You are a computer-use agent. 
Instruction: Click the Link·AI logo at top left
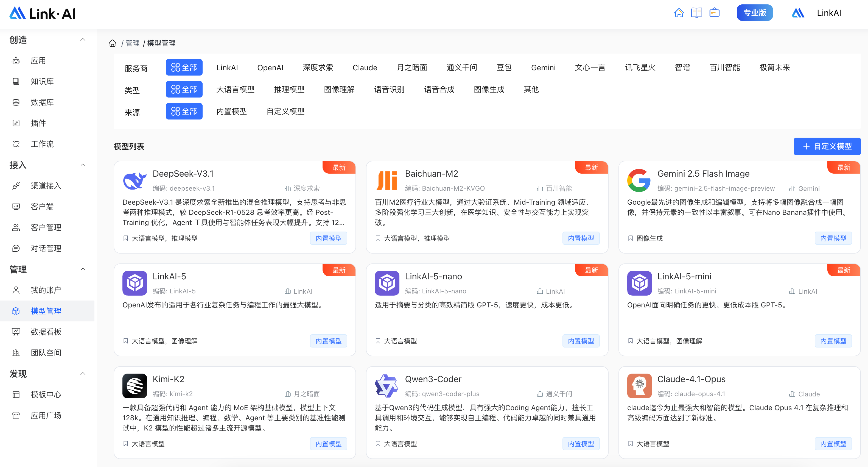(x=43, y=13)
